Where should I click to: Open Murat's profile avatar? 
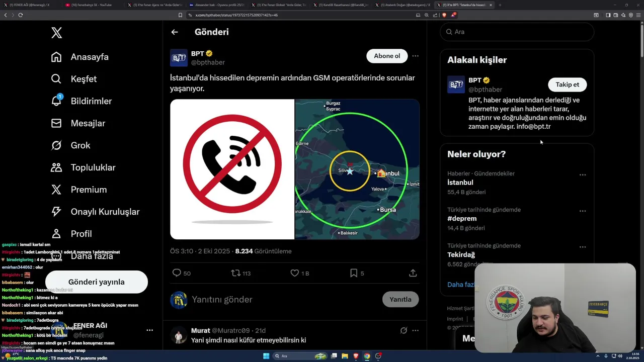[179, 335]
